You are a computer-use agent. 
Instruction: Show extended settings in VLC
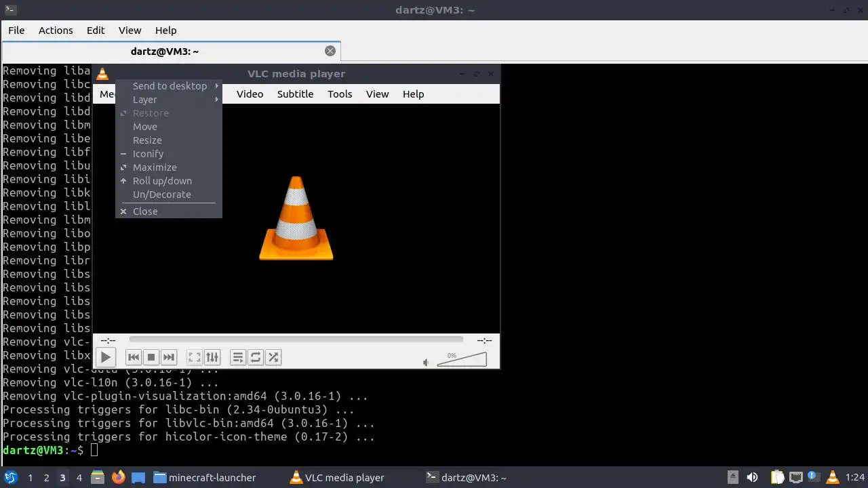[212, 357]
